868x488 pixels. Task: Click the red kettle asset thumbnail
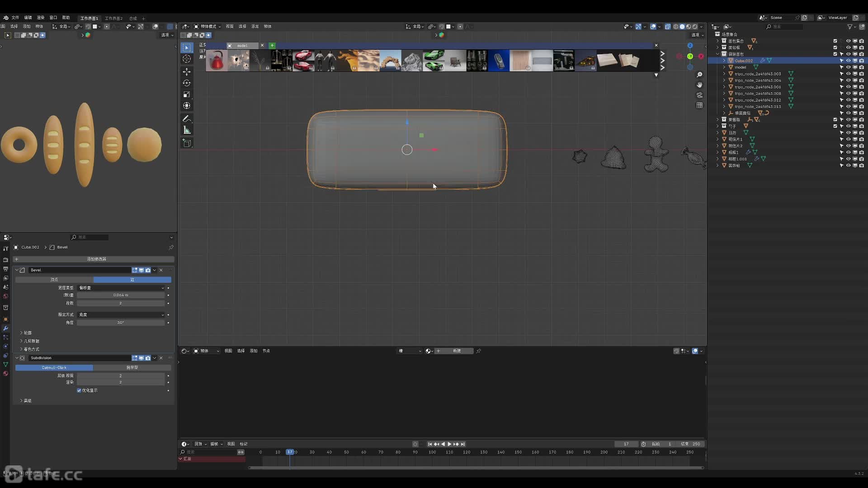coord(217,61)
